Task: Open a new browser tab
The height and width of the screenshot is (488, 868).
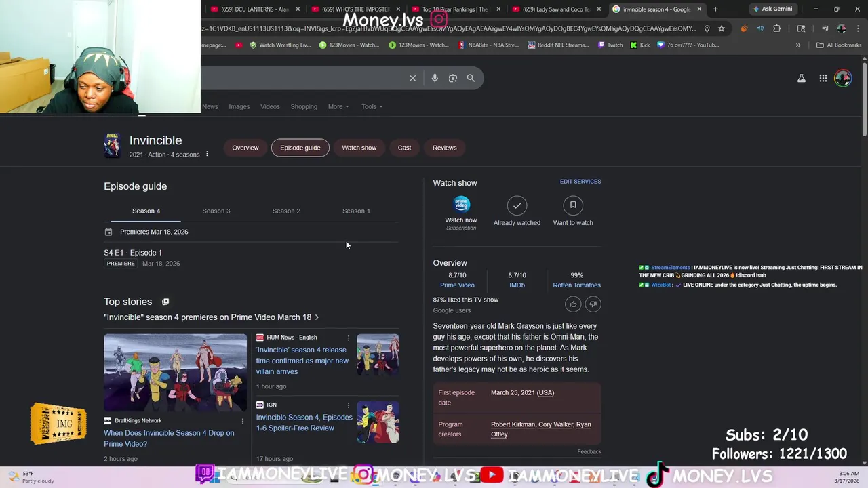Action: point(715,9)
